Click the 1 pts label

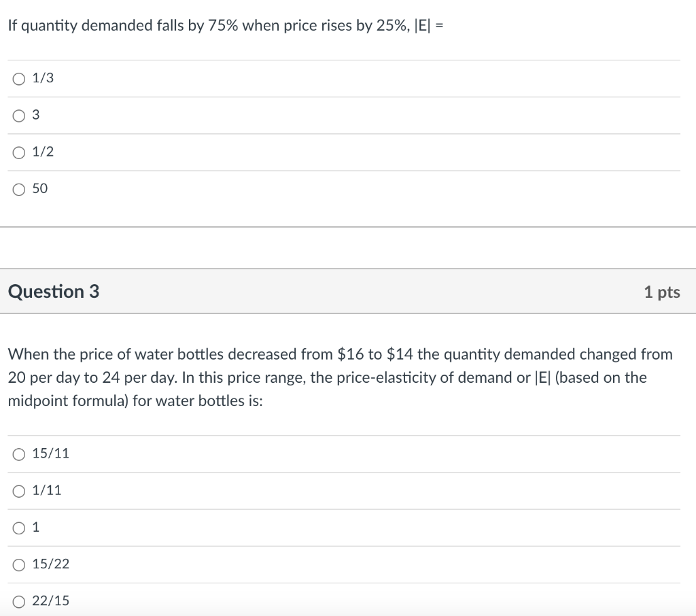[x=662, y=292]
